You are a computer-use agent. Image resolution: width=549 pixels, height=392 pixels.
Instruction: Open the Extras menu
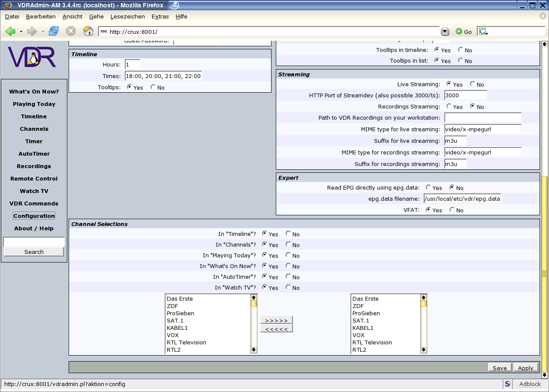pos(160,16)
